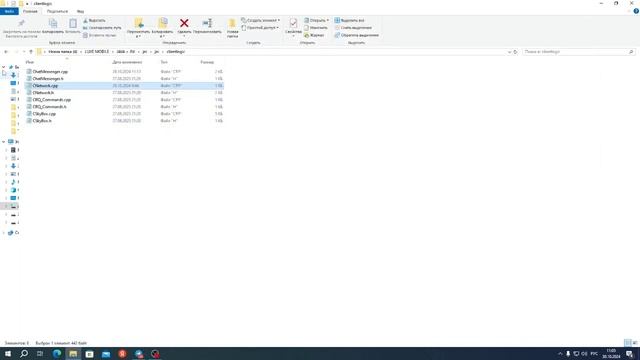This screenshot has height=360, width=640.
Task: Click Paste shortcut (Вставить ярлык)
Action: point(100,36)
